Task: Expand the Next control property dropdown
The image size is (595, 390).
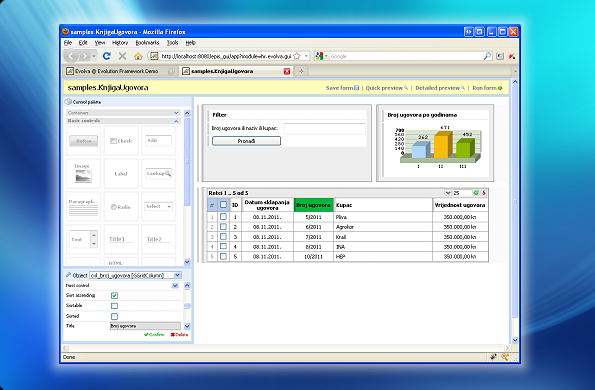Action: (175, 286)
